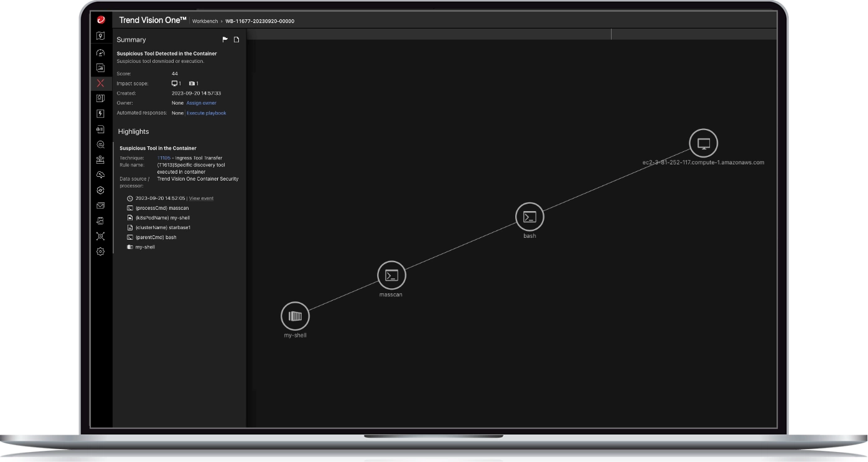Open the network nodes sidebar icon
This screenshot has width=868, height=462.
(x=101, y=236)
